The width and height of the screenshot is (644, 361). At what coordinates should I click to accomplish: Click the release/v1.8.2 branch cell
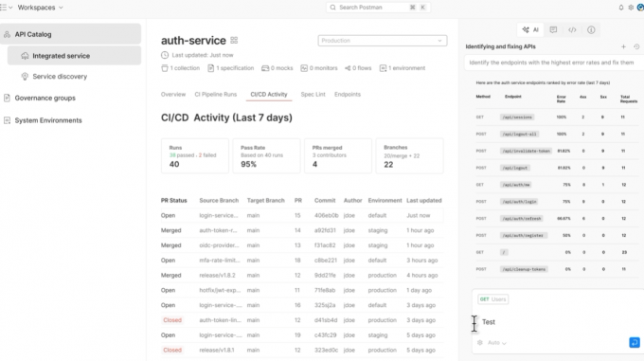(217, 275)
